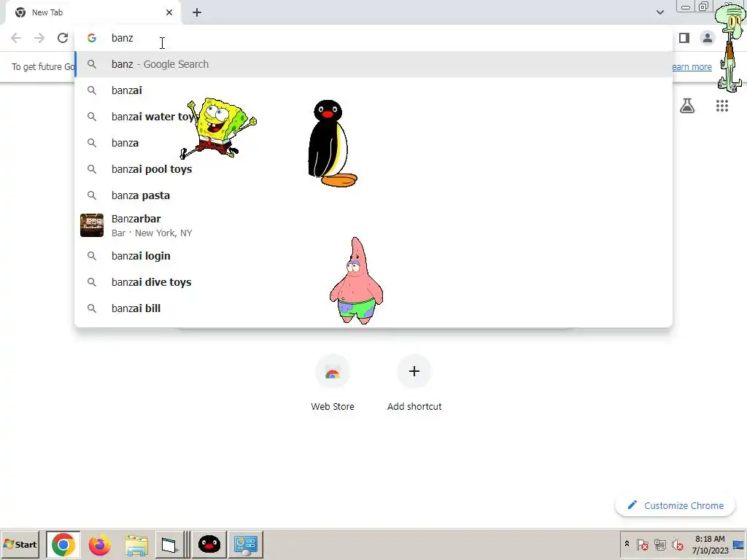Click the network tray icon

[x=659, y=544]
